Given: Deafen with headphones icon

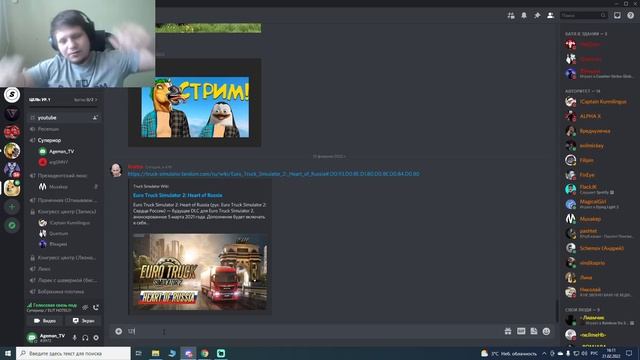Looking at the screenshot, I should pyautogui.click(x=85, y=338).
